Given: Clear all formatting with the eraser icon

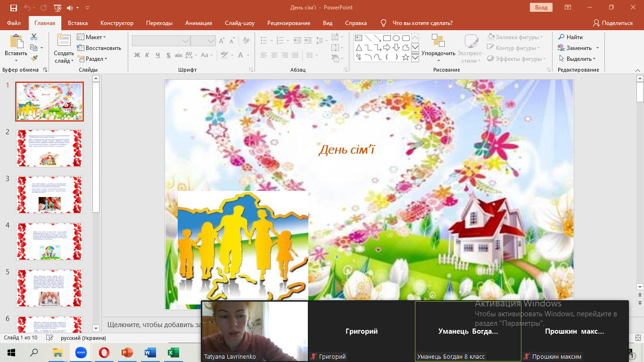Looking at the screenshot, I should point(247,41).
